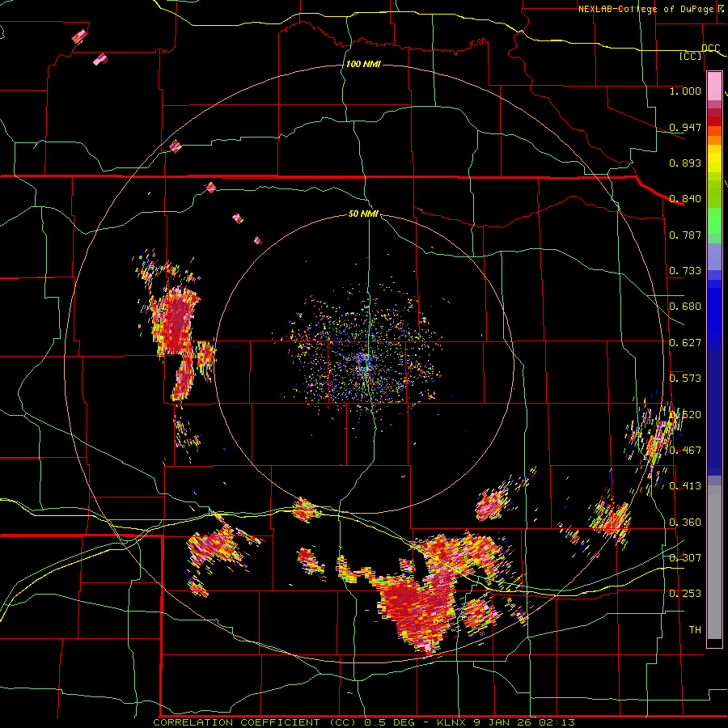The image size is (728, 728).
Task: Click the gray bottom segment of the color bar
Action: (x=714, y=562)
